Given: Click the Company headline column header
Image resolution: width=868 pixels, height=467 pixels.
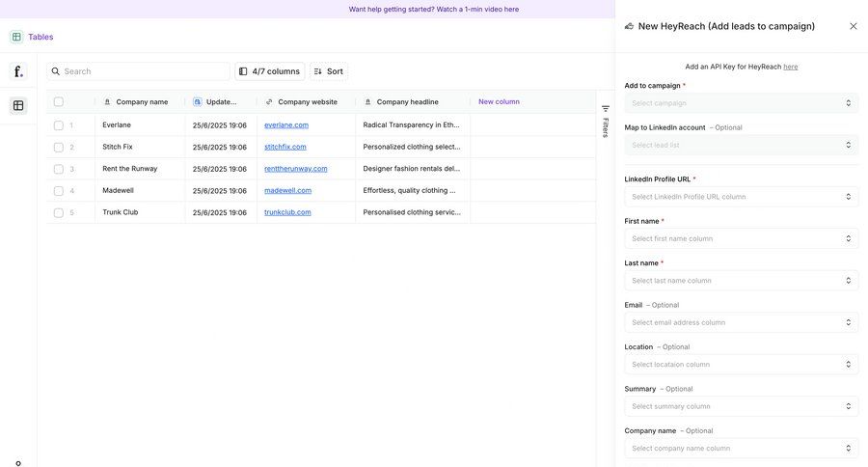Looking at the screenshot, I should click(x=413, y=102).
